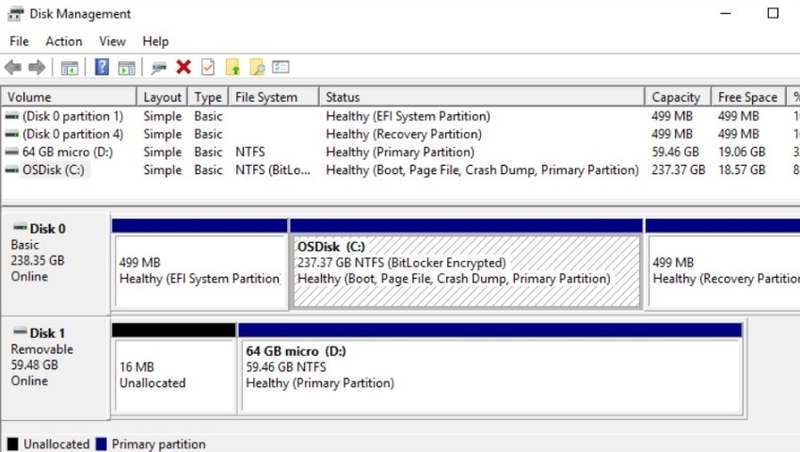The image size is (800, 452).
Task: Sort by the Status column header
Action: click(482, 97)
